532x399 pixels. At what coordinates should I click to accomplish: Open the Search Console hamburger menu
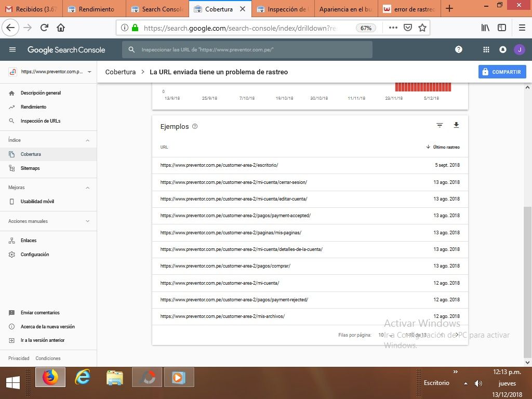pos(12,49)
